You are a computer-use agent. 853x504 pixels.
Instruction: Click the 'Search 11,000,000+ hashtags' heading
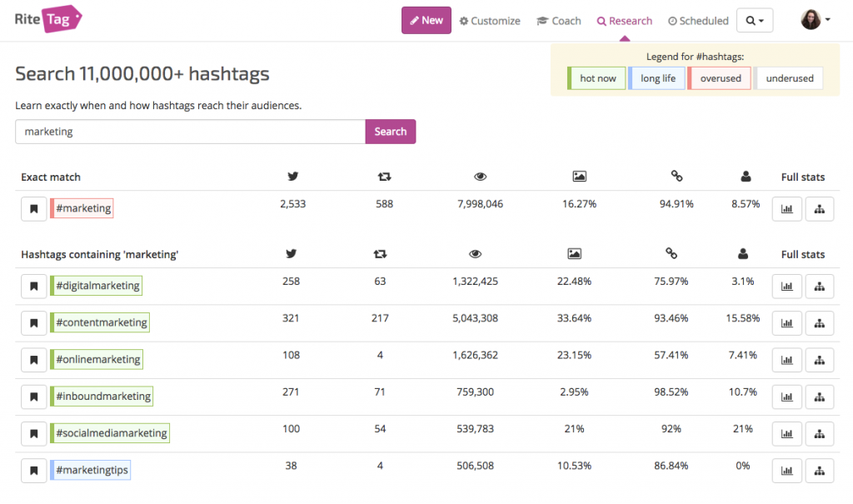142,73
